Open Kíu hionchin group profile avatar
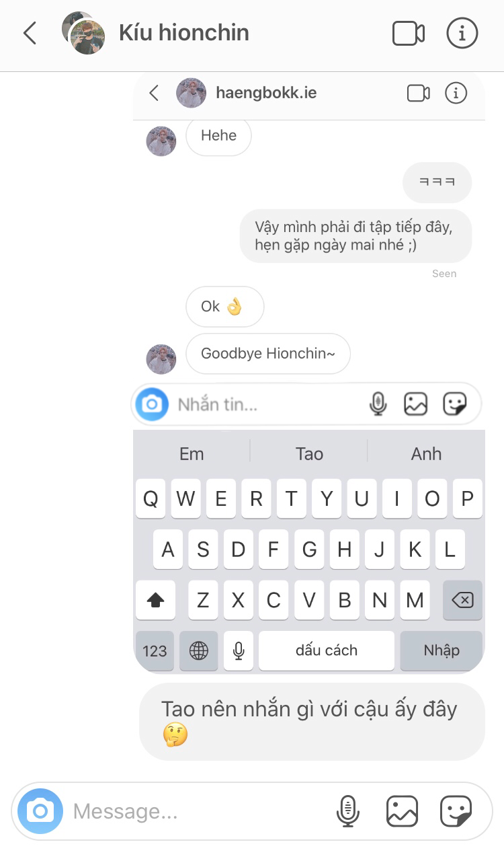This screenshot has height=865, width=504. (84, 33)
